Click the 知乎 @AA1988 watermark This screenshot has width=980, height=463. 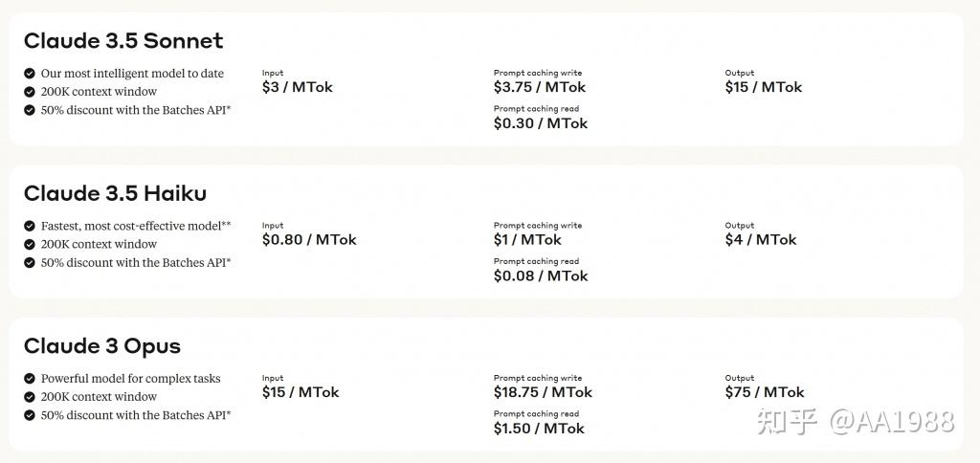pos(855,420)
